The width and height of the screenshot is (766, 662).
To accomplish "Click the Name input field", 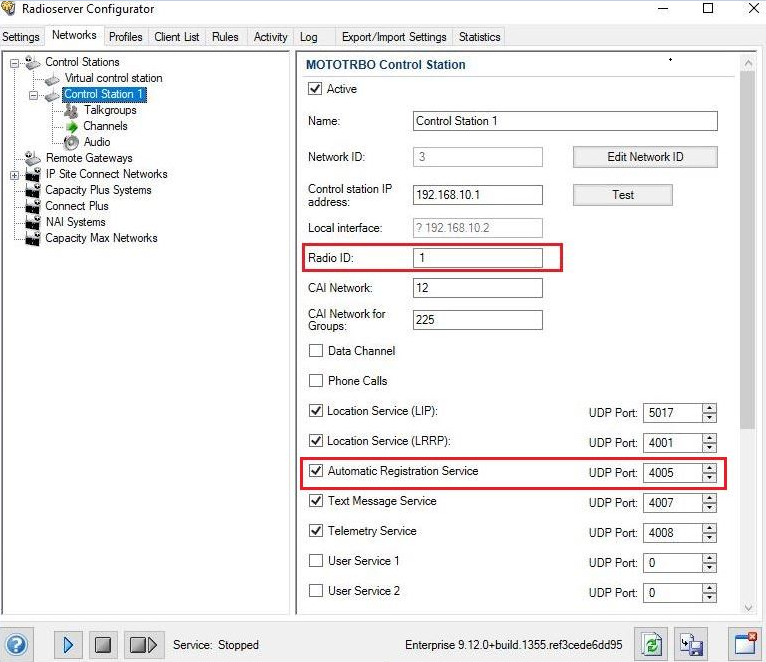I will pyautogui.click(x=565, y=121).
